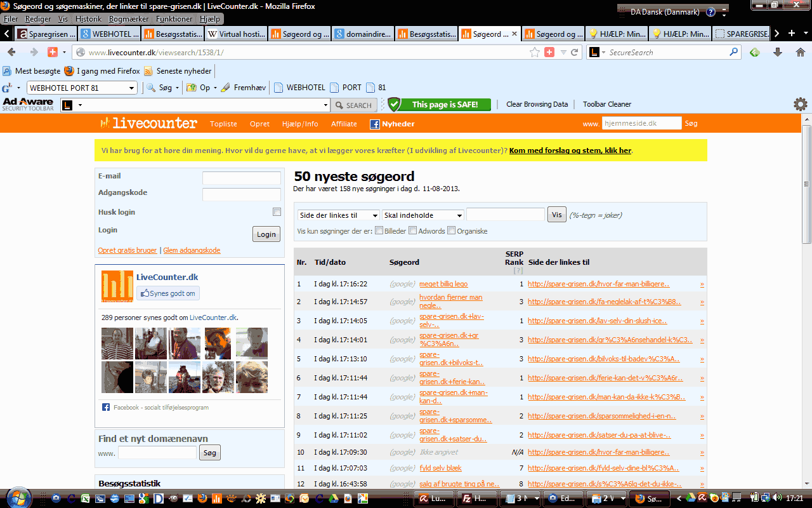Image resolution: width=812 pixels, height=508 pixels.
Task: Open a new tab with plus button
Action: coord(791,33)
